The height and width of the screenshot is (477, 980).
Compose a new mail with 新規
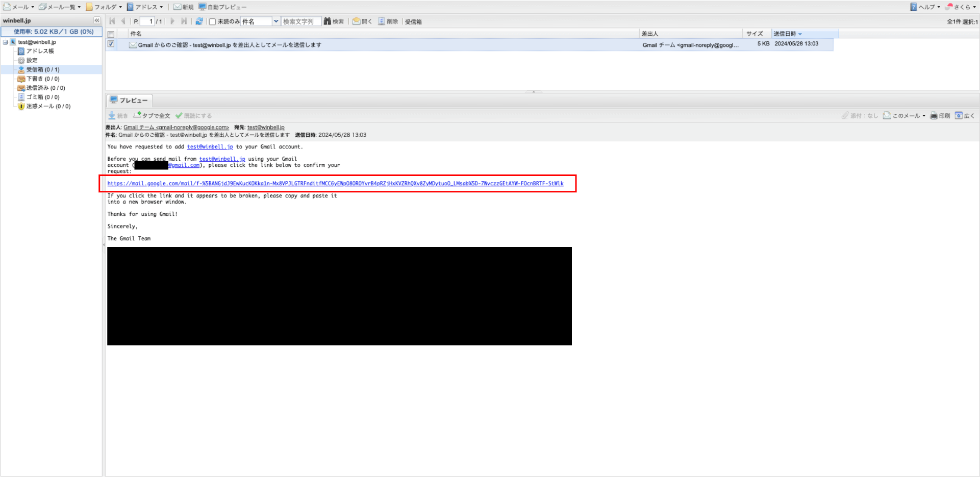184,7
